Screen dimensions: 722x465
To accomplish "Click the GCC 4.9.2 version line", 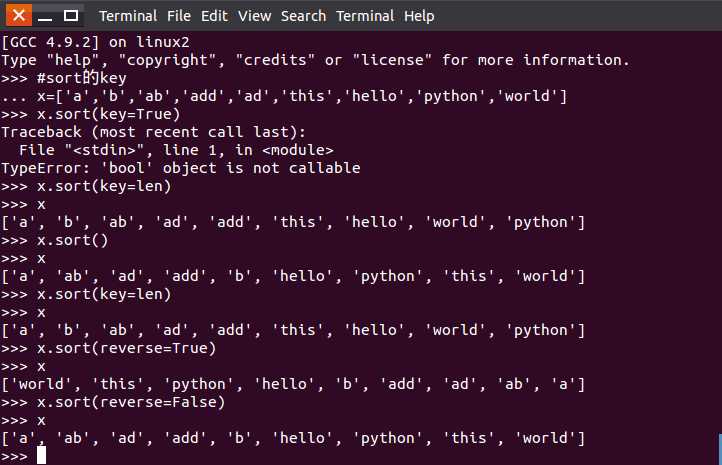I will (95, 42).
